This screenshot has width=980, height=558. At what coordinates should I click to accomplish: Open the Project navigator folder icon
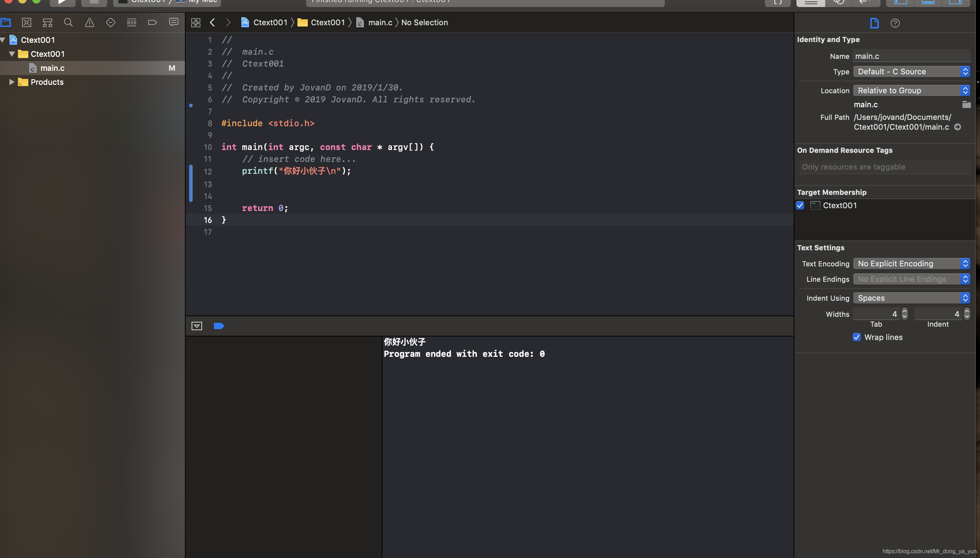[6, 23]
